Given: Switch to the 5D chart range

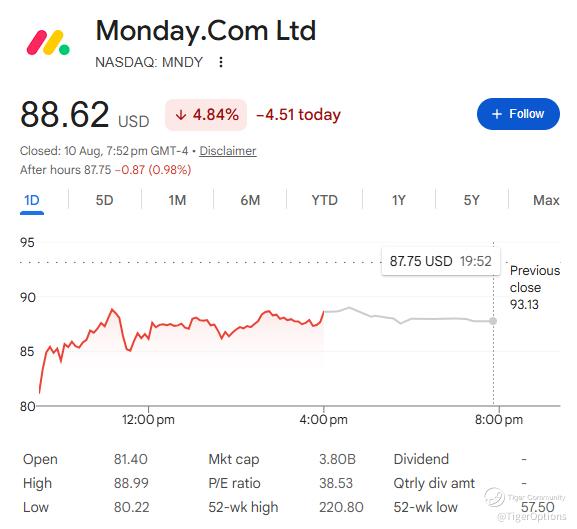Looking at the screenshot, I should click(105, 200).
